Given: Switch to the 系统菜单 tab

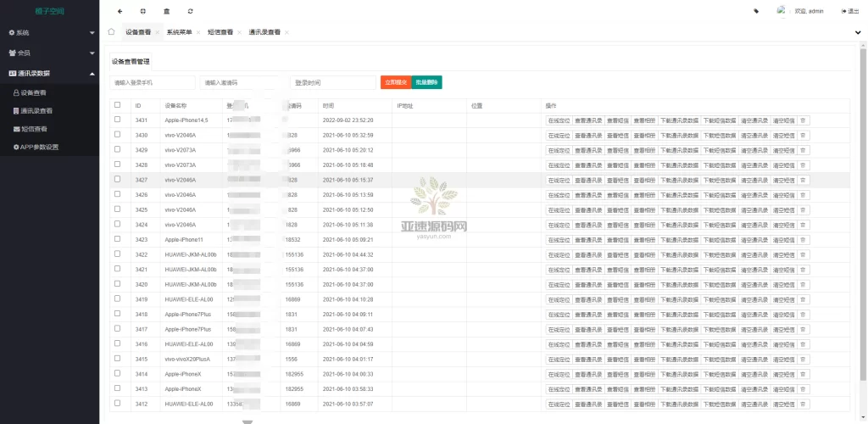Looking at the screenshot, I should click(180, 33).
